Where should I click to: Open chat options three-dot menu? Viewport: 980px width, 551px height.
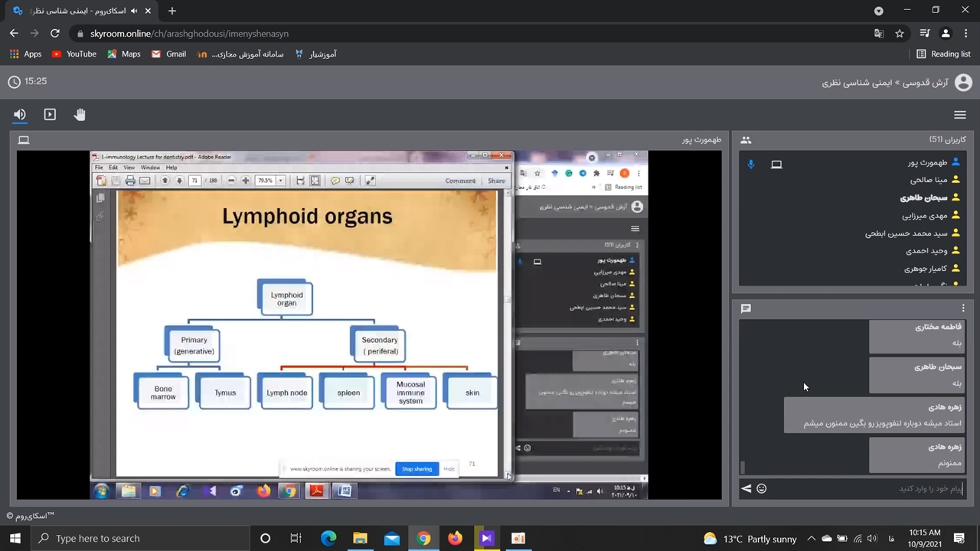click(x=963, y=308)
